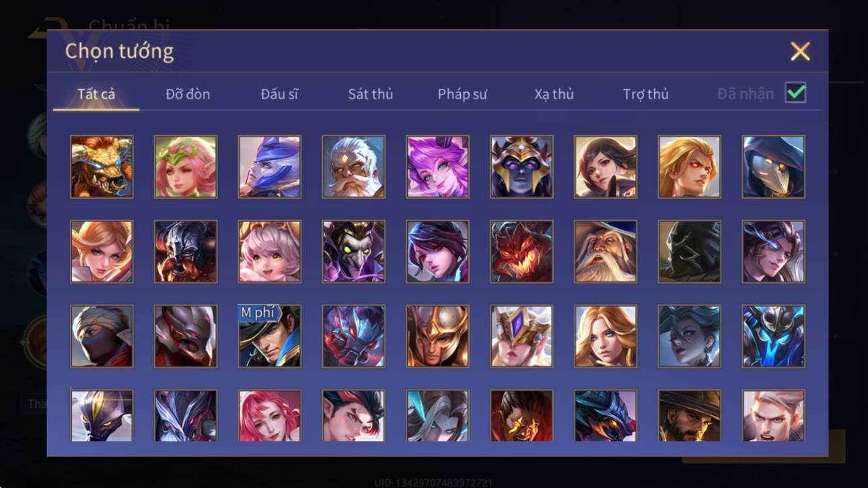868x488 pixels.
Task: Select the cowboy hat bearded hero
Action: pos(689,415)
